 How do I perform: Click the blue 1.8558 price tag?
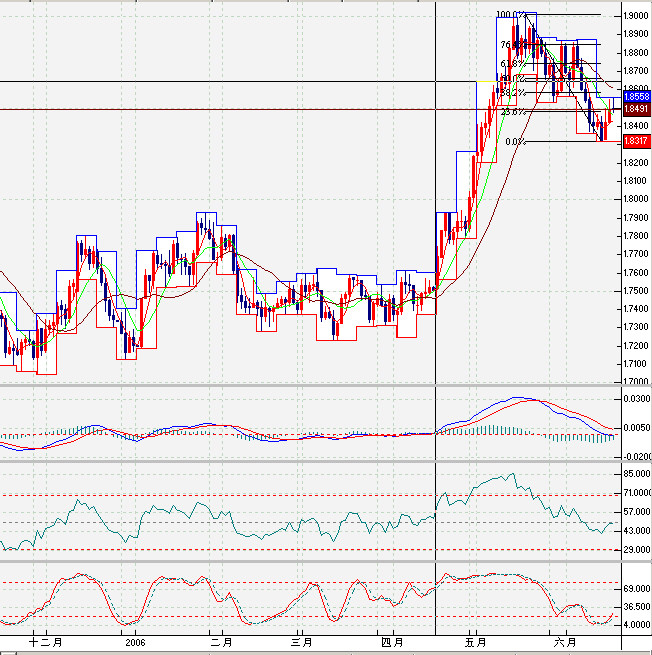click(635, 95)
